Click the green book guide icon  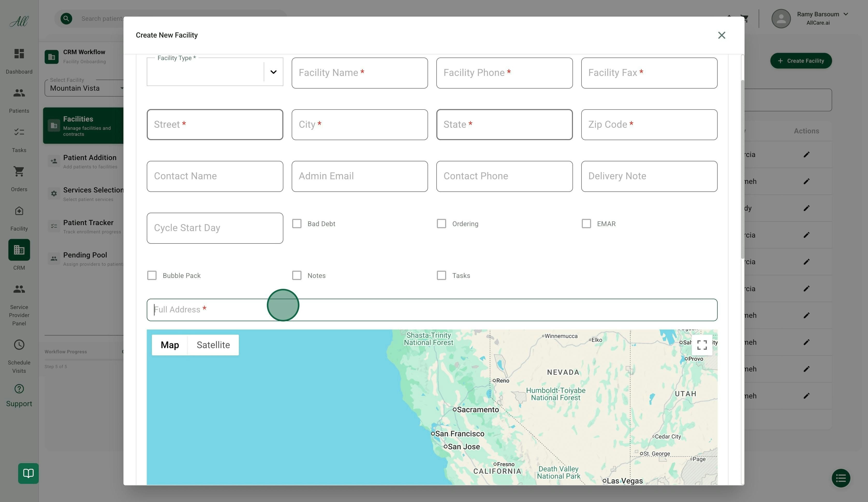[x=28, y=473]
